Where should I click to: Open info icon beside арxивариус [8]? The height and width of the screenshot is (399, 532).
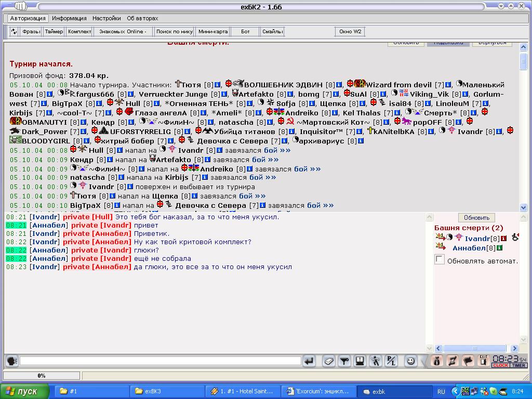pos(361,141)
